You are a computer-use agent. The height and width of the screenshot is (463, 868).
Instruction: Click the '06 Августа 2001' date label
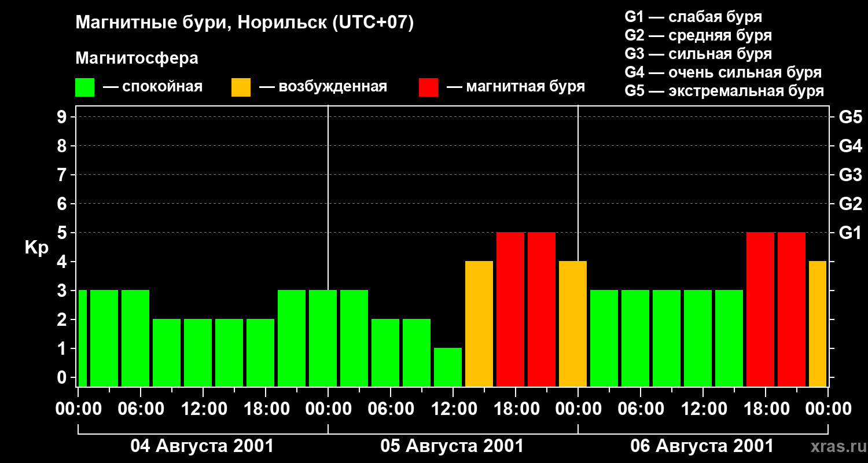[x=702, y=446]
